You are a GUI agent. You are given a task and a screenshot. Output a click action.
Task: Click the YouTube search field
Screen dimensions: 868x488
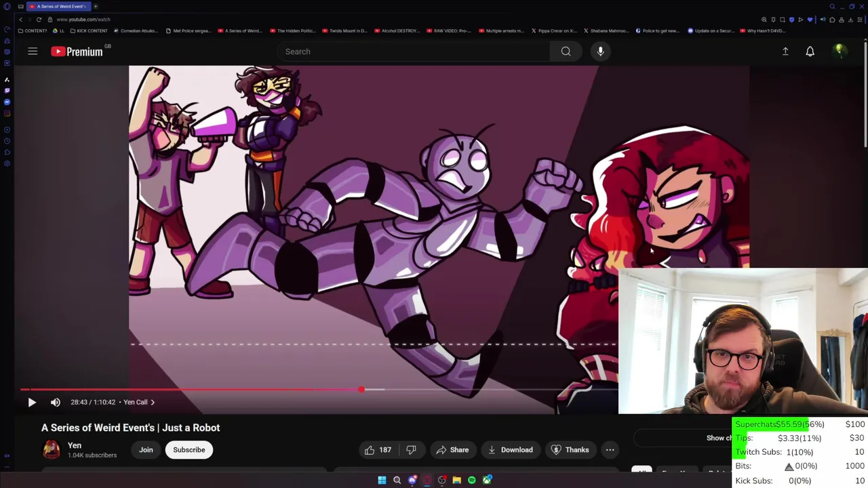pyautogui.click(x=414, y=52)
